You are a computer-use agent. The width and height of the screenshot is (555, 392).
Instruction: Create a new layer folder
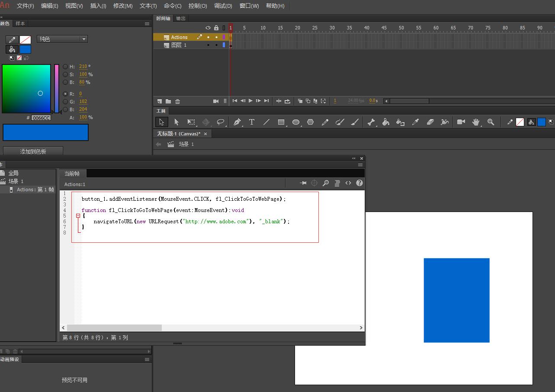(168, 101)
